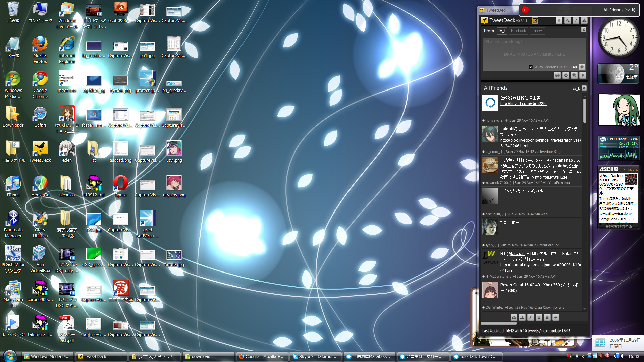644x362 pixels.
Task: Open TweetDeck settings wrench icon
Action: click(x=567, y=20)
